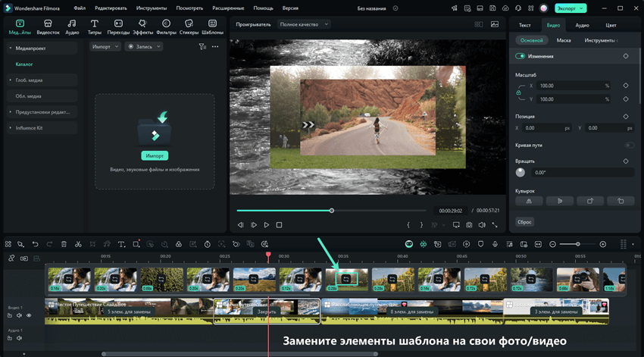The height and width of the screenshot is (357, 644).
Task: Toggle visibility eye icon on Видео 1 track
Action: 29,315
